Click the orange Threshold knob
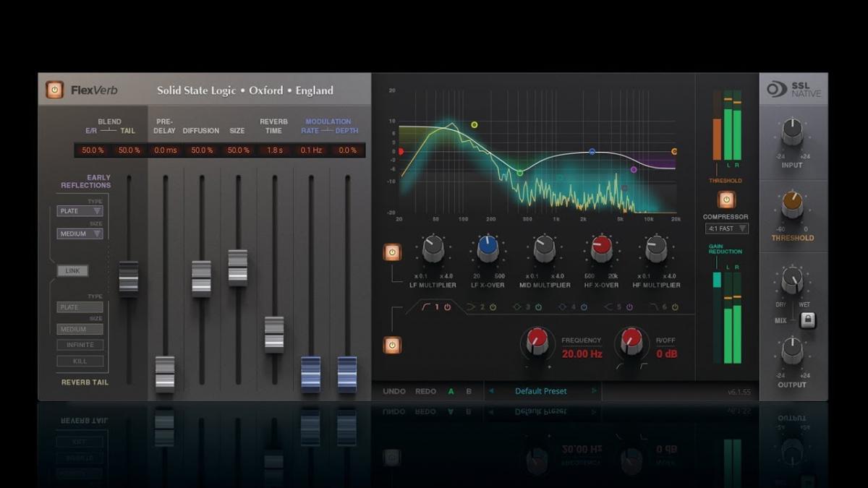 tap(792, 206)
